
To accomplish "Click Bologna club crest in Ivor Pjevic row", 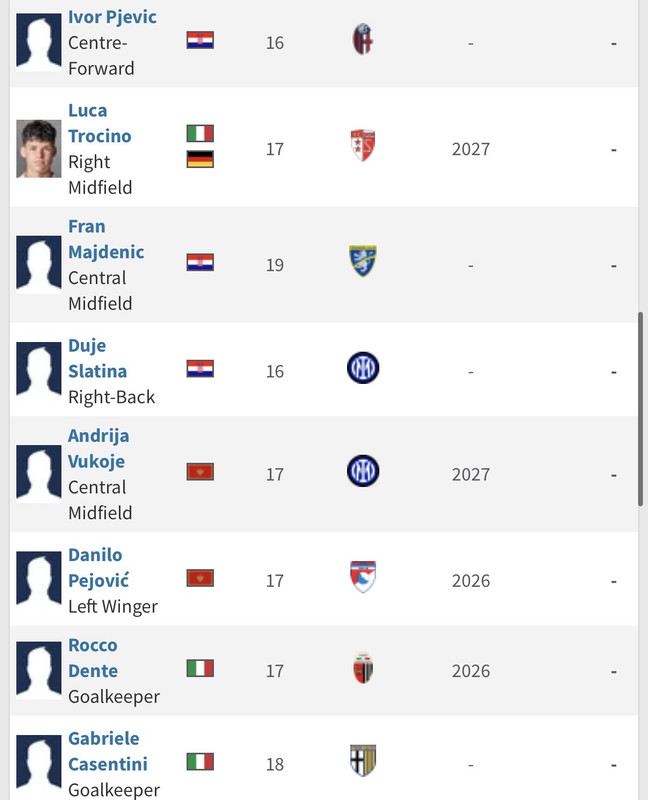I will 362,40.
